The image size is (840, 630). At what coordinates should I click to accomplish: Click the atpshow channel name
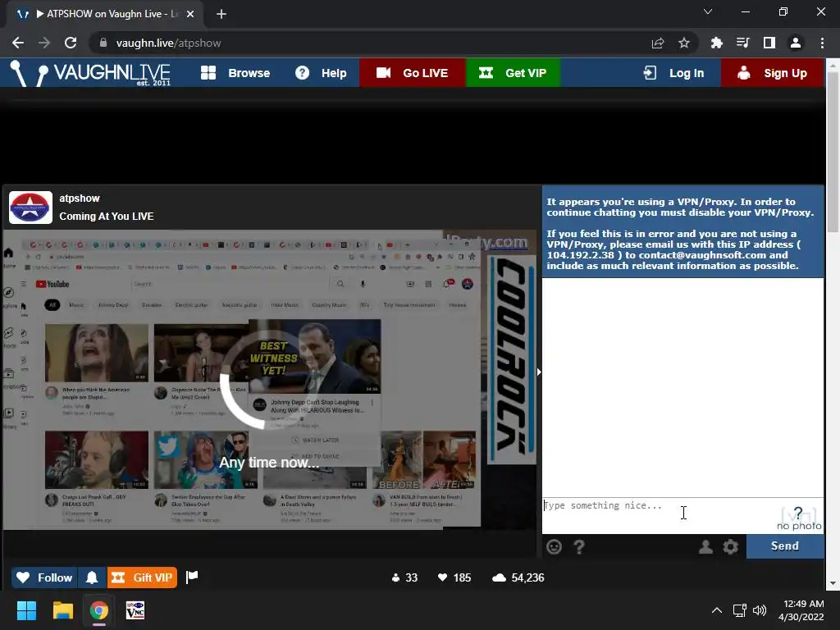(80, 199)
